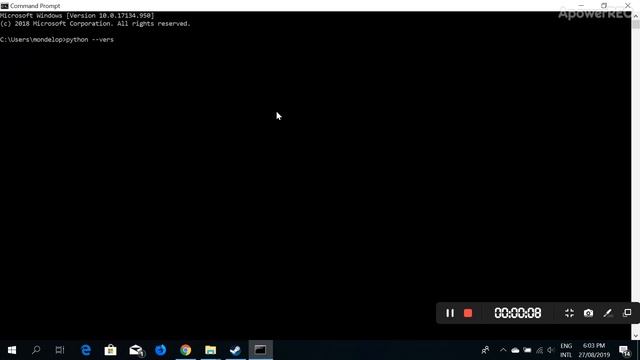This screenshot has width=640, height=360.
Task: Click the recorder overlapping-squares window icon
Action: [x=627, y=313]
